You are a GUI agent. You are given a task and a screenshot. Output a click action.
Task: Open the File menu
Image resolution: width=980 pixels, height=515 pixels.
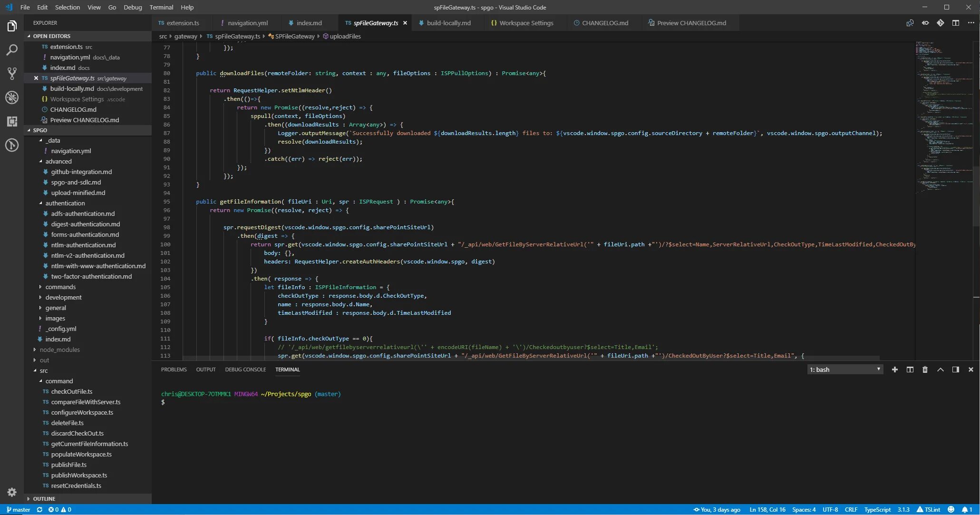coord(25,7)
